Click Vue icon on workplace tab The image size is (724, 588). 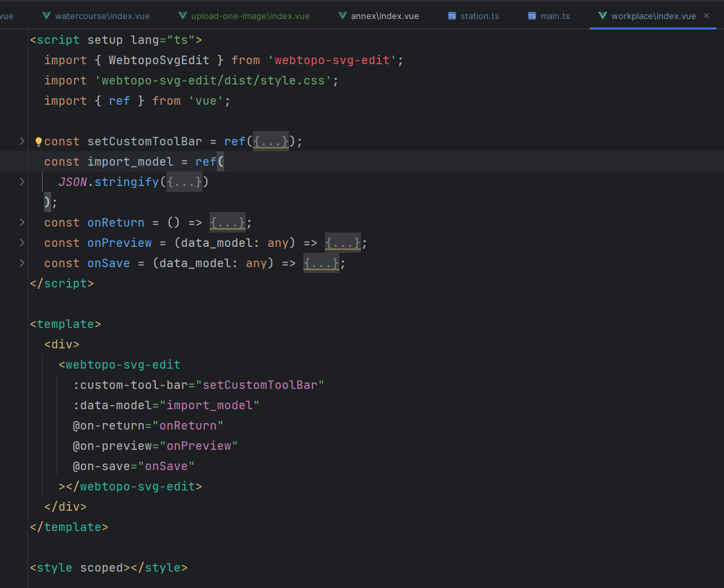(603, 16)
